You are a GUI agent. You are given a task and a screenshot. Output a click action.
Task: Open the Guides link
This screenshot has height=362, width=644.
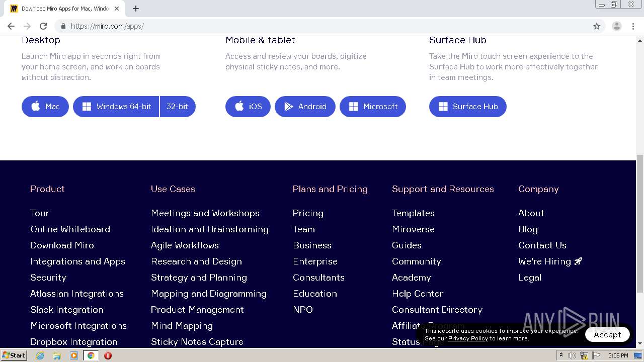407,245
